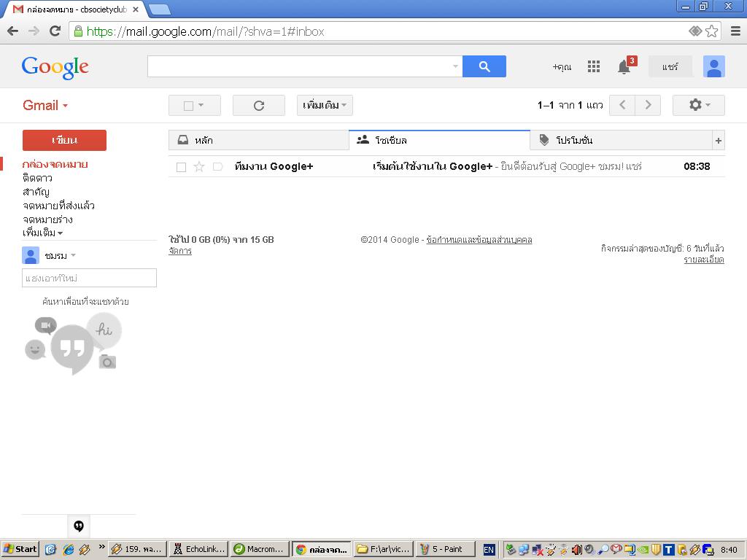Click the chat avatar beside ชมรม
This screenshot has height=560, width=747.
[x=31, y=255]
